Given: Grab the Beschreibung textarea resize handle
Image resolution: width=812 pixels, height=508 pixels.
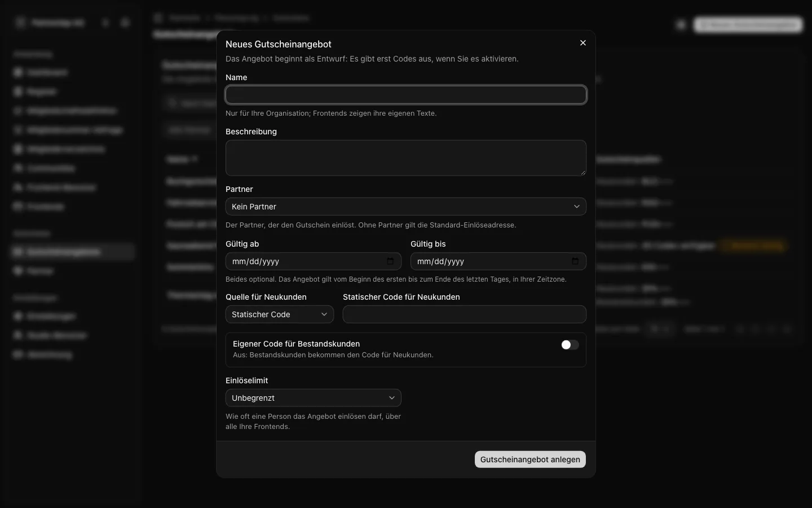Looking at the screenshot, I should [x=582, y=172].
